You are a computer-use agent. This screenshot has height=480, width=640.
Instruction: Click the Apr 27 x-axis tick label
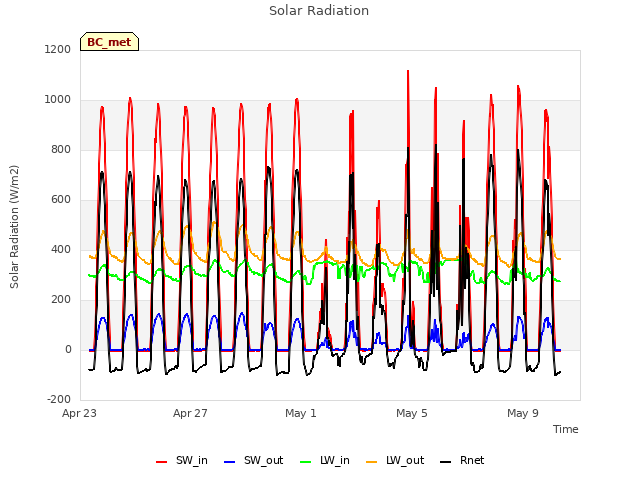pyautogui.click(x=190, y=413)
